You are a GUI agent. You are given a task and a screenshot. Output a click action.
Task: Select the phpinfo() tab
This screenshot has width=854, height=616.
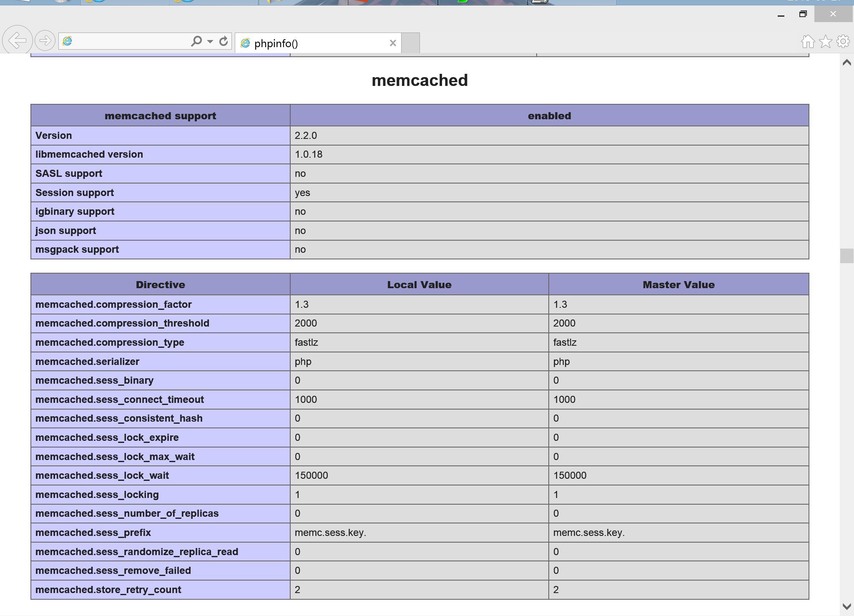pos(318,43)
